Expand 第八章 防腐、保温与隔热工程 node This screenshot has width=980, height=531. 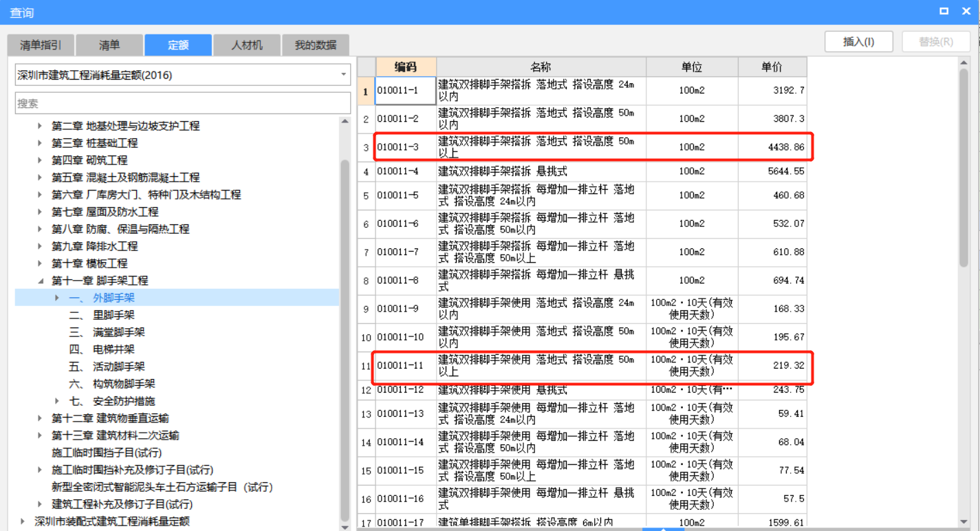(41, 229)
